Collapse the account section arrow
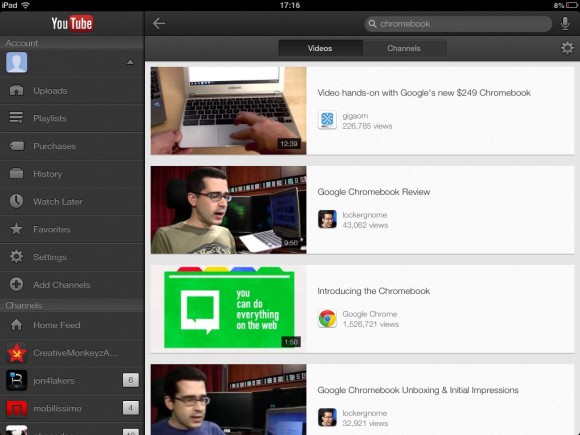This screenshot has width=580, height=435. pyautogui.click(x=130, y=62)
